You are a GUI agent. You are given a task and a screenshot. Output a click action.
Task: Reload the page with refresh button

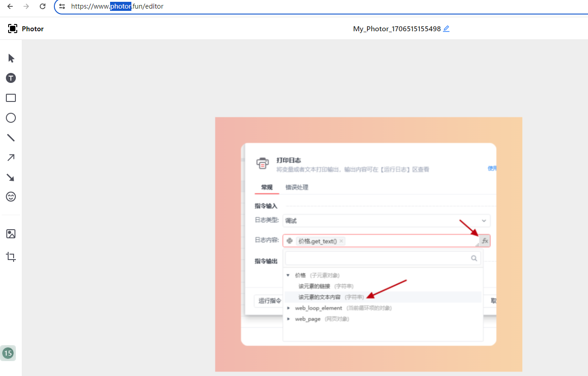[43, 6]
